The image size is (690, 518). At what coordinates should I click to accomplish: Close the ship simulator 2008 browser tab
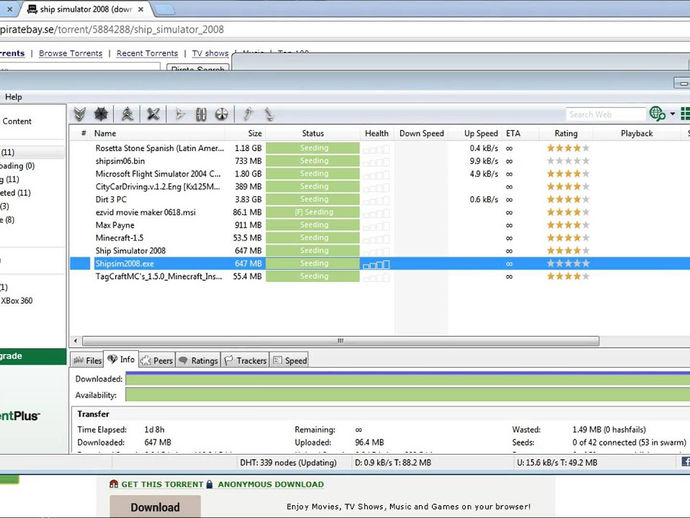[x=140, y=9]
